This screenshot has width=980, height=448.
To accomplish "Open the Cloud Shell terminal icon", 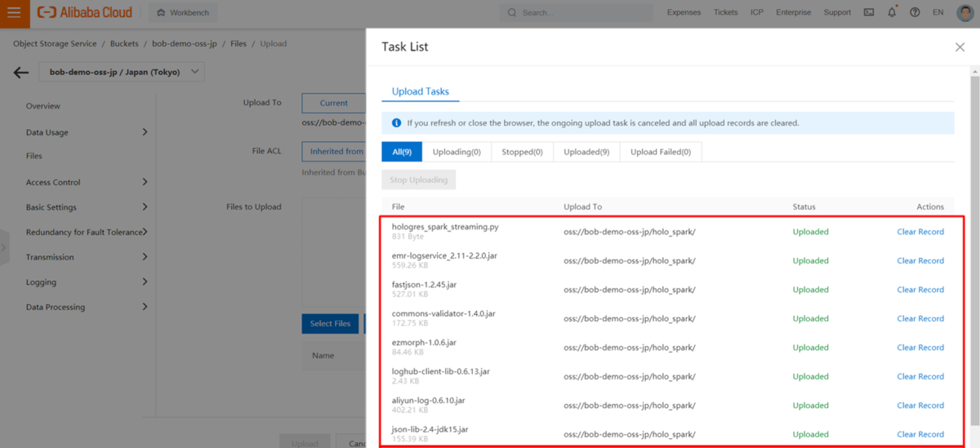I will (x=869, y=12).
